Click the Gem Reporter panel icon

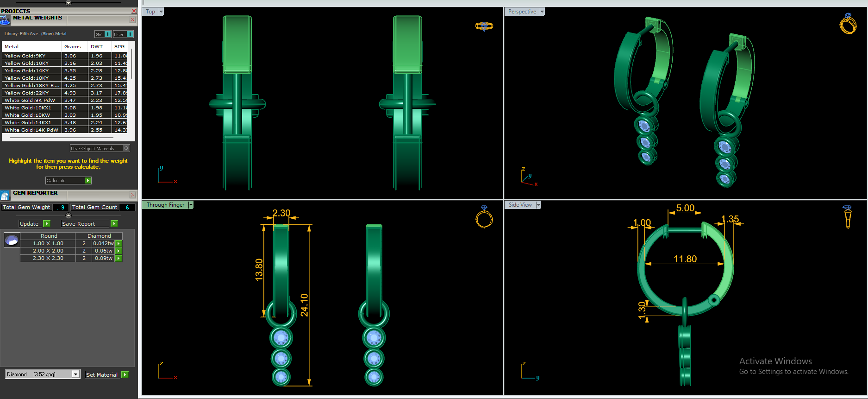[5, 195]
